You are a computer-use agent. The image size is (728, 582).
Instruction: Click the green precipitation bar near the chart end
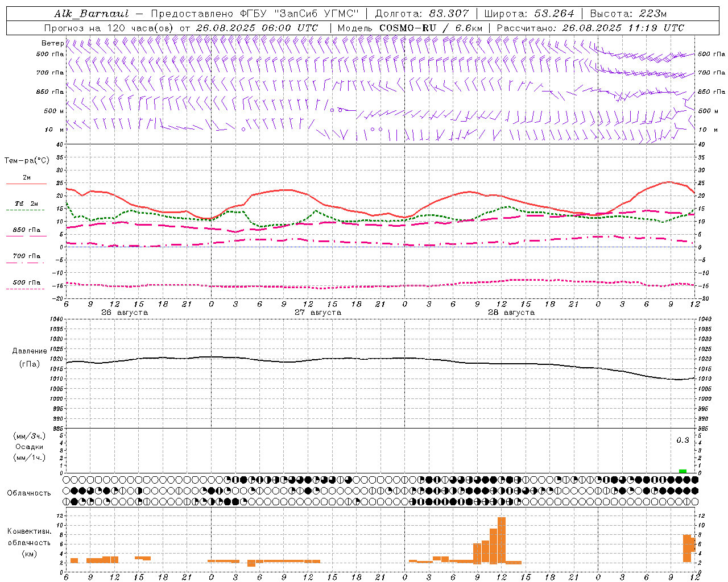(x=682, y=471)
